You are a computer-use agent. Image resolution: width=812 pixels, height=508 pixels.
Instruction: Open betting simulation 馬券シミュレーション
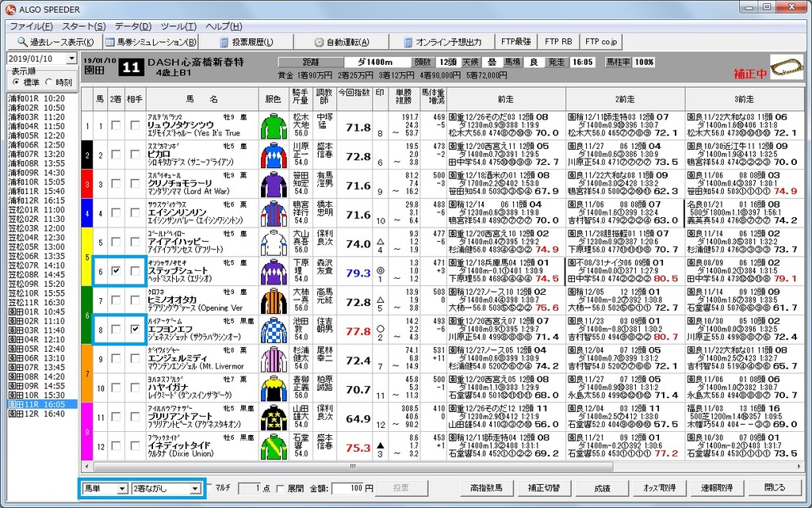tap(151, 42)
